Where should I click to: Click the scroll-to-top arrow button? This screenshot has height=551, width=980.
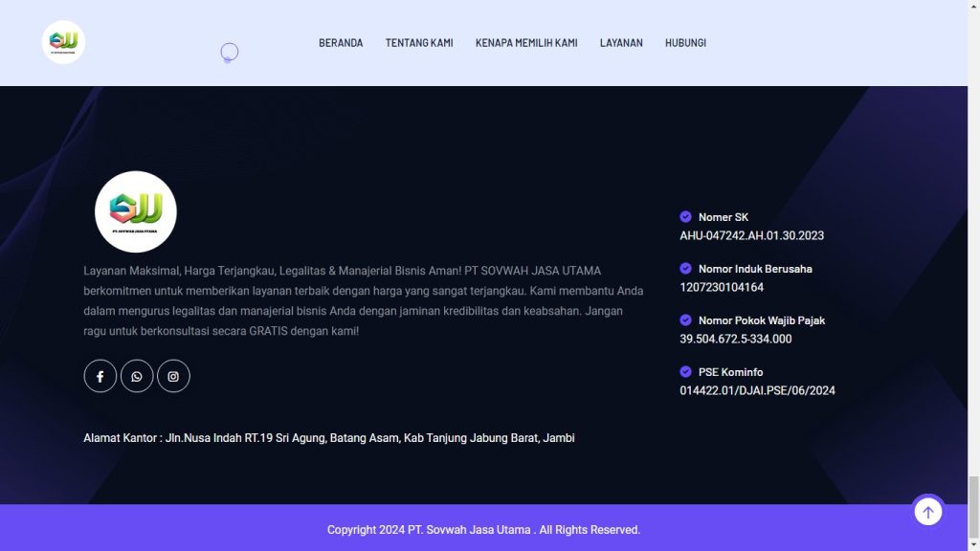coord(927,512)
